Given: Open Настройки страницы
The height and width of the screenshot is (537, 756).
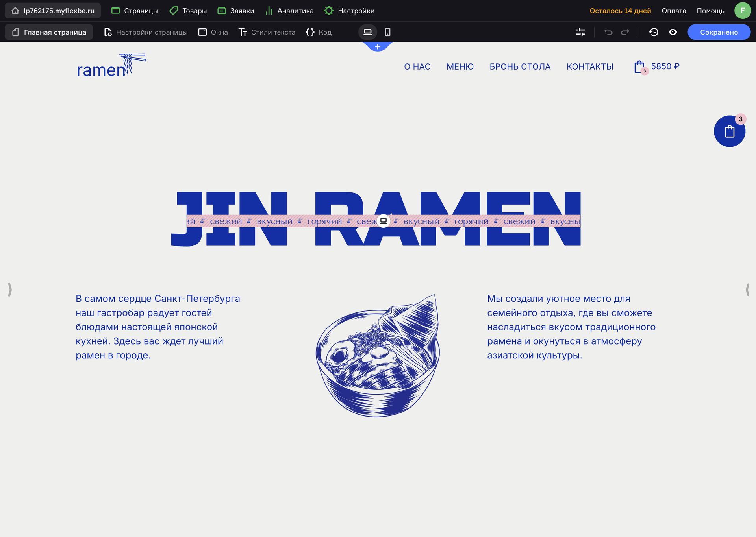Looking at the screenshot, I should coord(146,32).
